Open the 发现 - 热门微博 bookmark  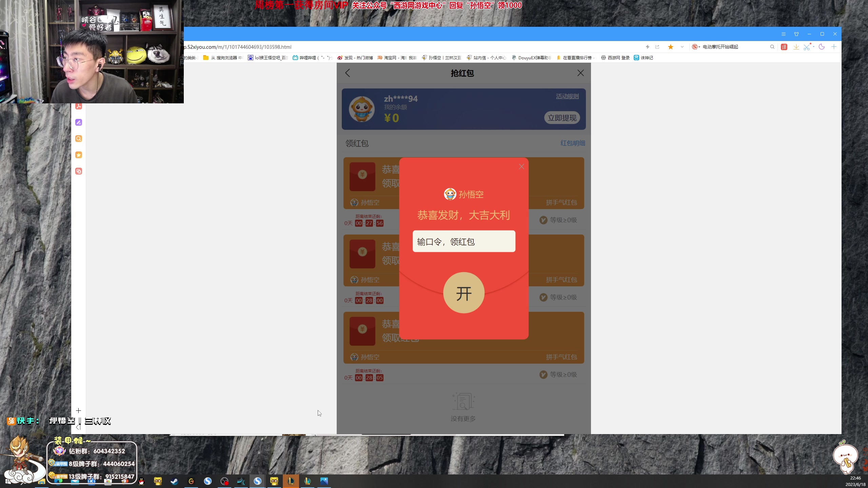[x=355, y=58]
